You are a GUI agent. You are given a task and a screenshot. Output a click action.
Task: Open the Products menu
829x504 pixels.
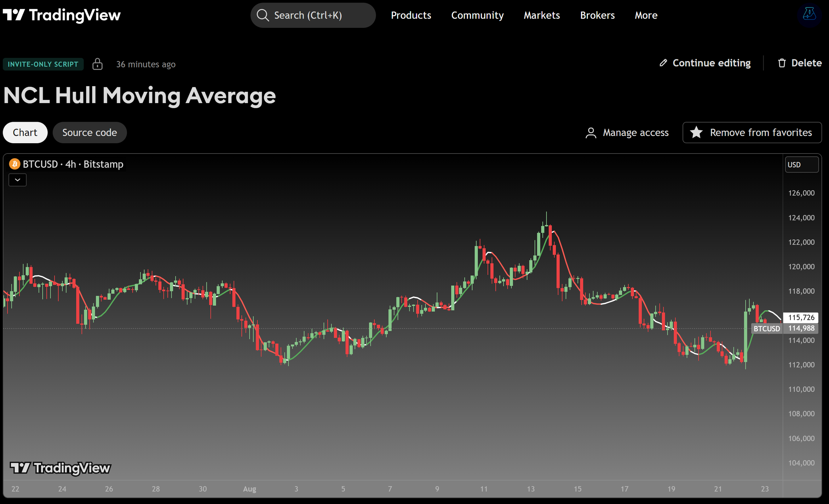[411, 15]
